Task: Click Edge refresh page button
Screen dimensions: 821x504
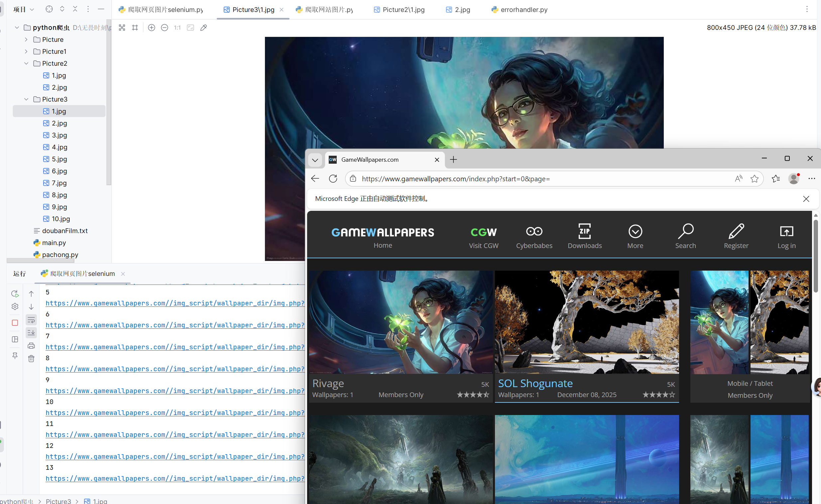Action: [333, 179]
